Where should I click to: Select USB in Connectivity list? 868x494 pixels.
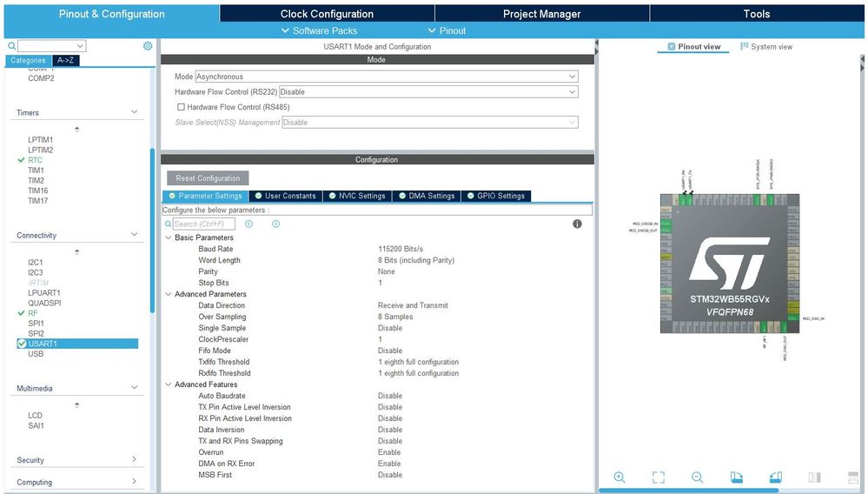tap(36, 353)
